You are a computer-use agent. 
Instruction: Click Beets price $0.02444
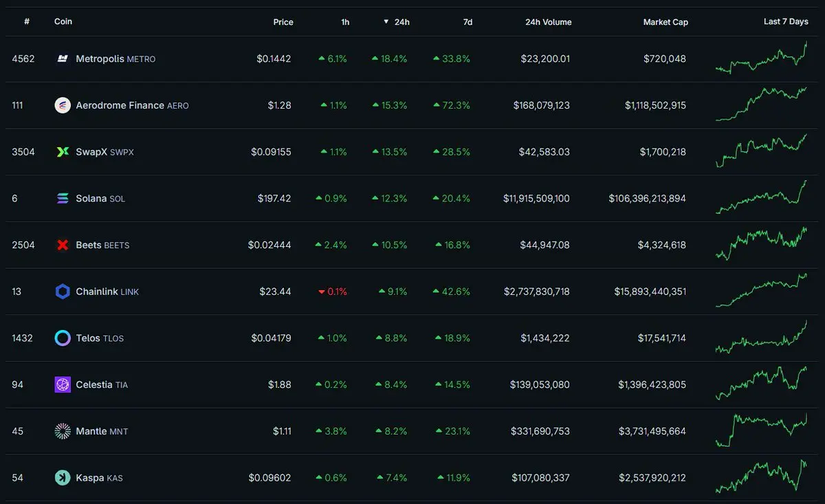tap(269, 245)
